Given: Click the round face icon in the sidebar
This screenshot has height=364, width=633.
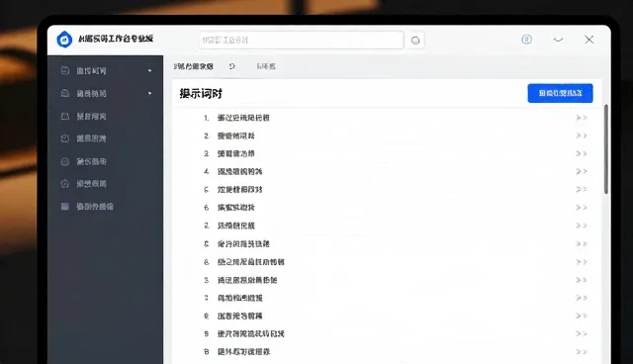Looking at the screenshot, I should pyautogui.click(x=64, y=161).
